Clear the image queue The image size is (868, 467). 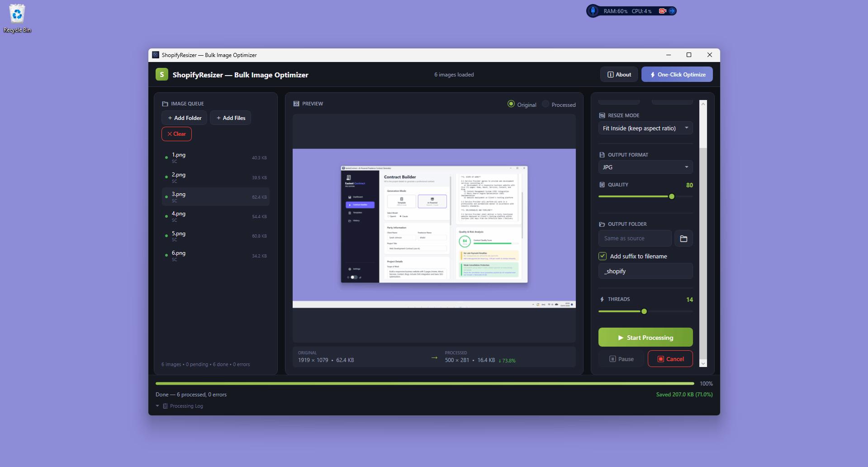(176, 134)
